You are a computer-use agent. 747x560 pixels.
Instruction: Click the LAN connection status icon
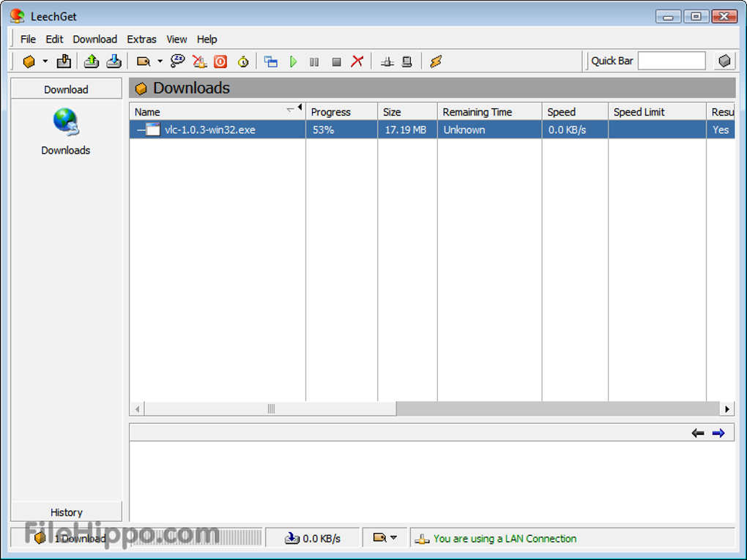[422, 539]
